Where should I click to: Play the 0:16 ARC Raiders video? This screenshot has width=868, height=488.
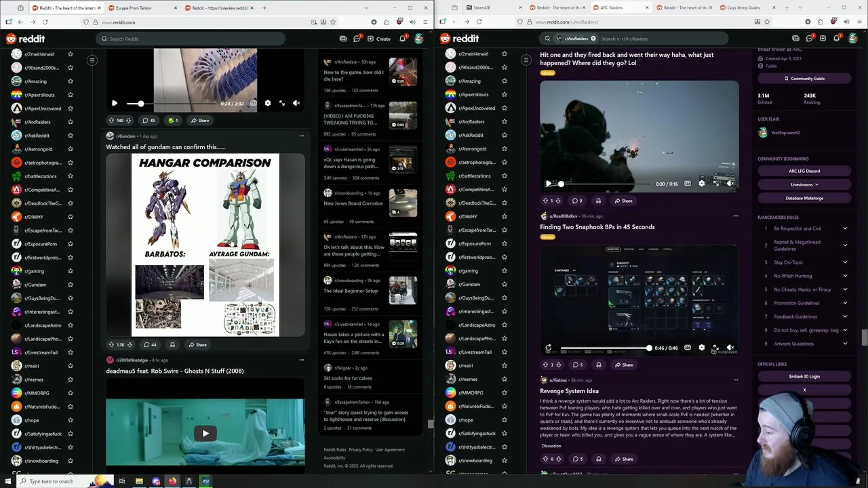(x=549, y=184)
